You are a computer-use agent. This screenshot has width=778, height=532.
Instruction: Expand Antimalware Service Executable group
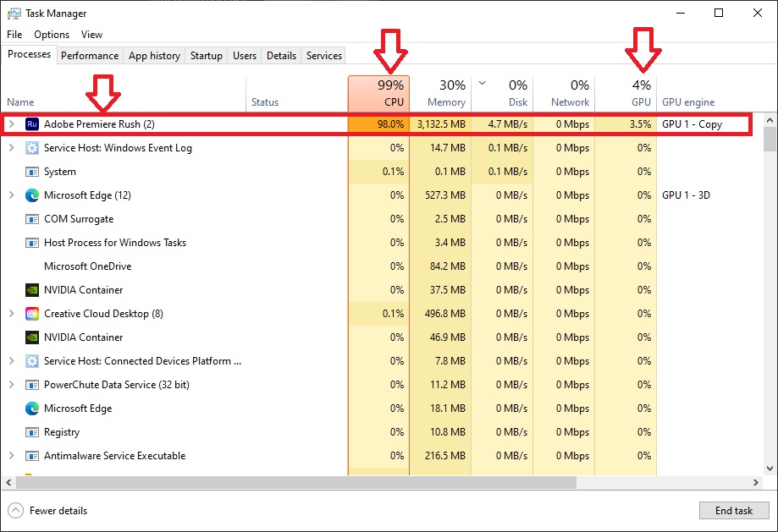(12, 456)
